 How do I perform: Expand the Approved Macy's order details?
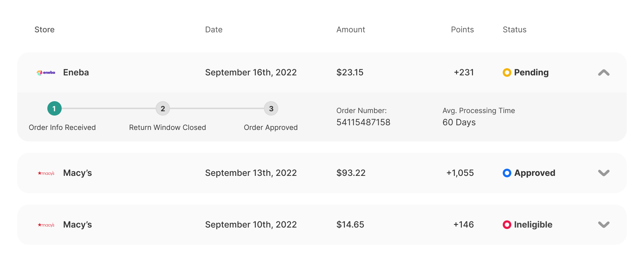click(603, 173)
